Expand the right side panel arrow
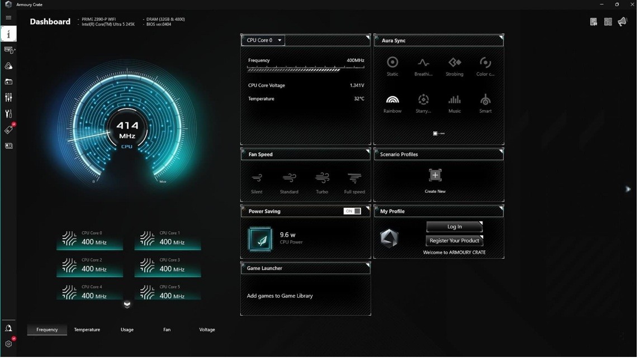This screenshot has height=362, width=644. point(628,189)
